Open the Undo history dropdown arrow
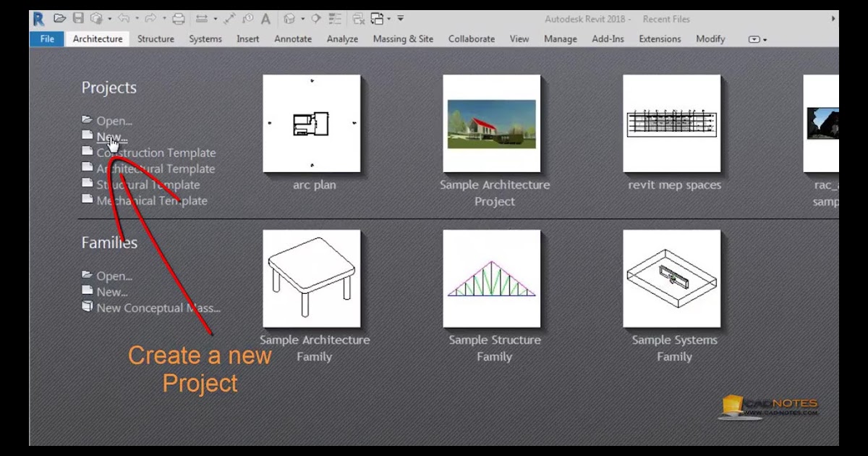 [x=137, y=19]
